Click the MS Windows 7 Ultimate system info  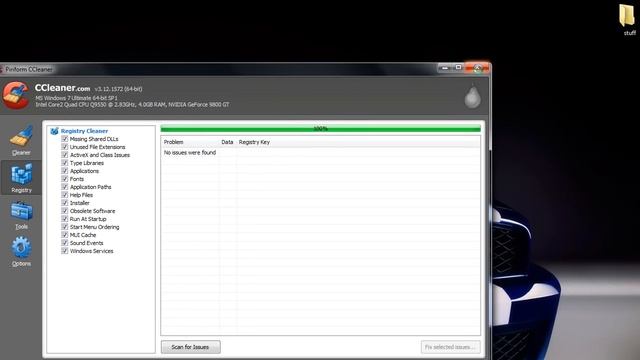[x=76, y=98]
